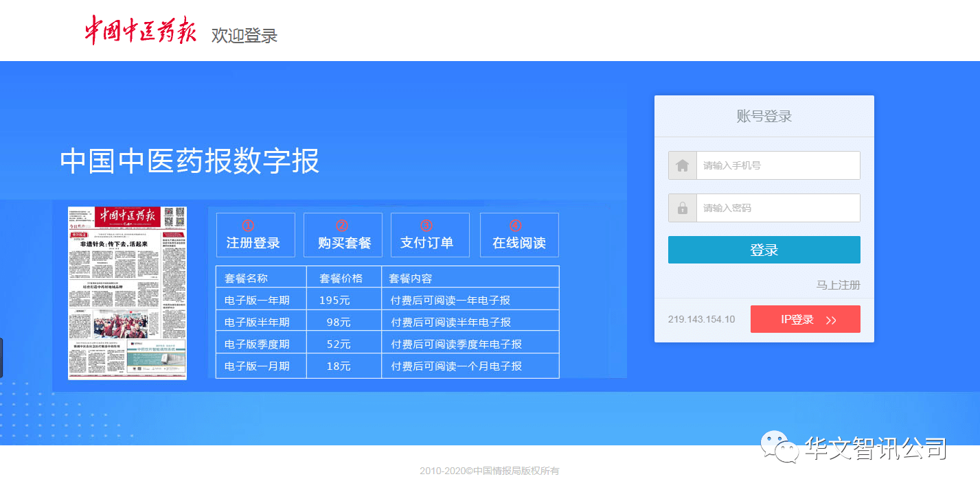Click the 18元 price cell
980x492 pixels.
[339, 366]
